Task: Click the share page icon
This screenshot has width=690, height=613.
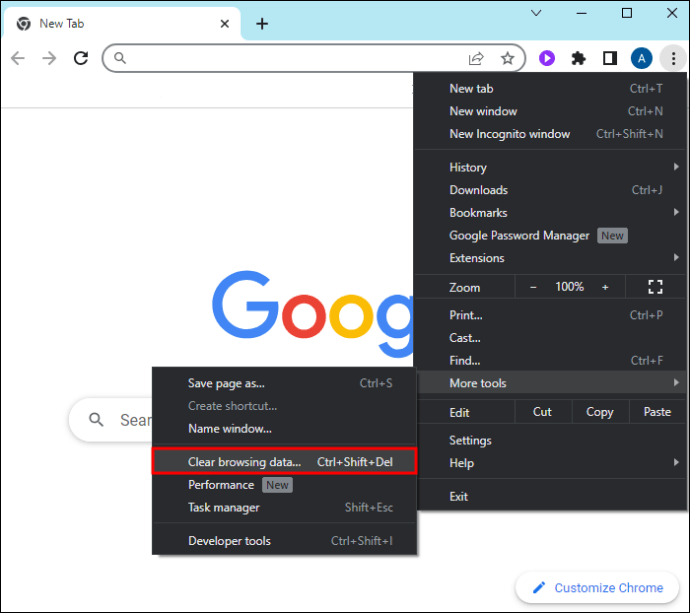Action: [476, 58]
